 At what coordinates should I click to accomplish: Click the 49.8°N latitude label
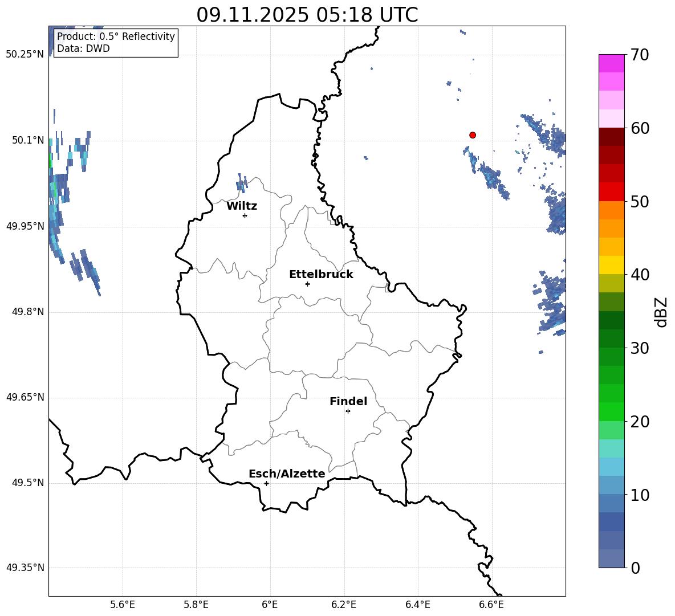[x=27, y=312]
